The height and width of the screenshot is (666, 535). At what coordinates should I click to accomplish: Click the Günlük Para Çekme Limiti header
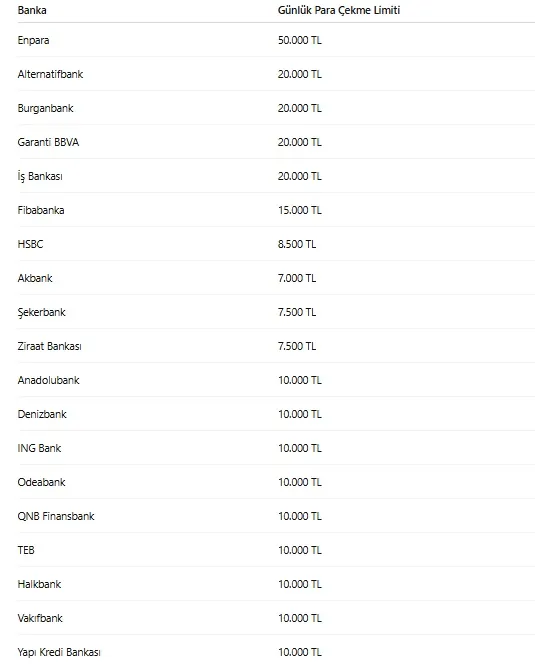[x=339, y=10]
